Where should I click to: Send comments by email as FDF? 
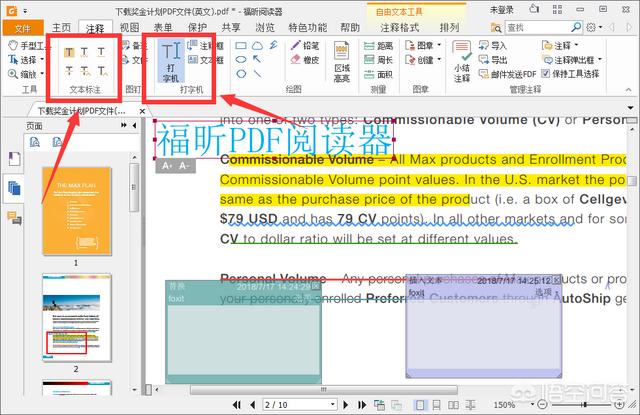[507, 74]
